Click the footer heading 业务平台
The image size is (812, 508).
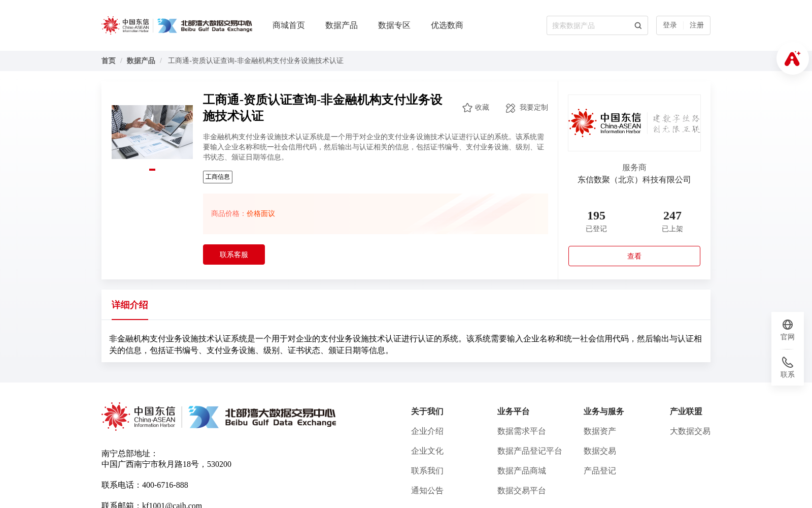514,411
